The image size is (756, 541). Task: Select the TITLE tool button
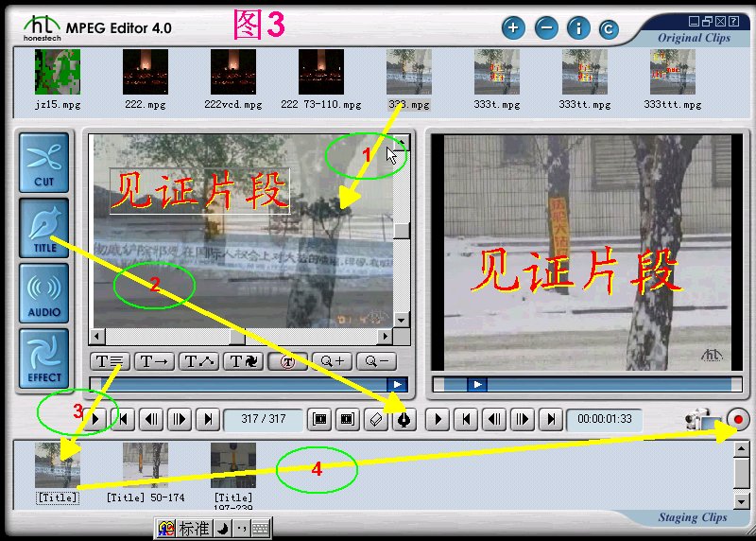44,227
